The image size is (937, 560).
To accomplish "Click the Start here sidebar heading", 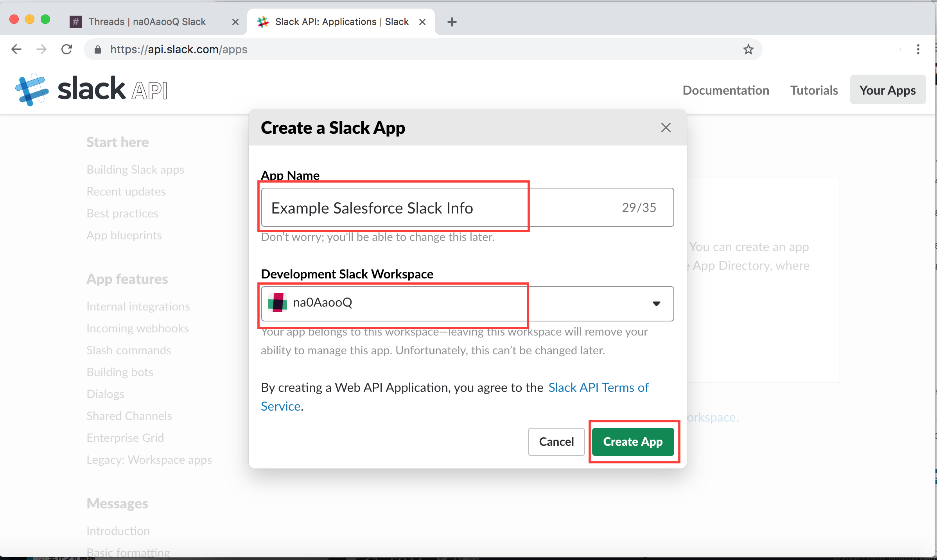I will (117, 142).
